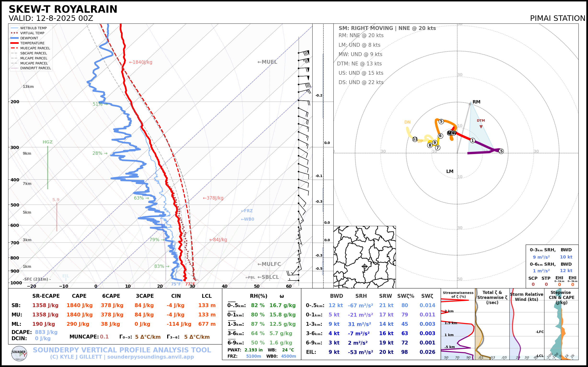Click the green HGZ zone label

(x=48, y=142)
